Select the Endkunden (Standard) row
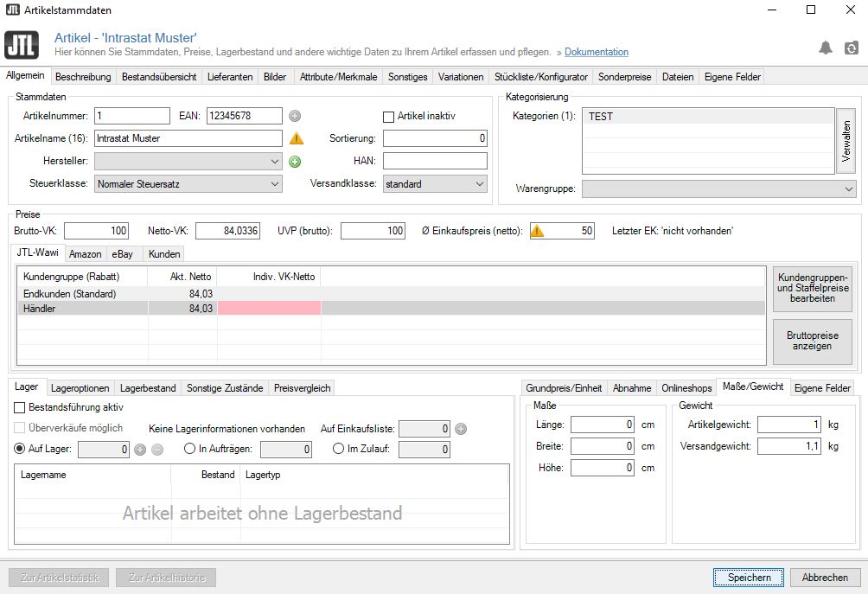868x594 pixels. point(392,294)
